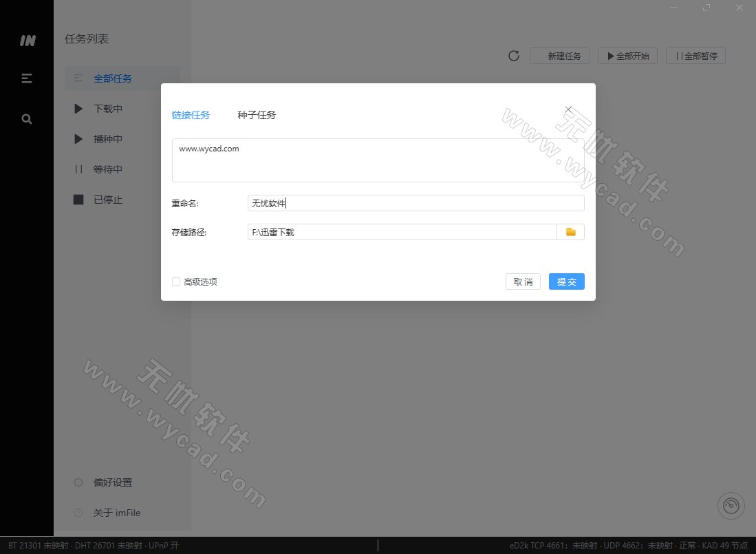Open folder browser for storage path
The image size is (756, 554).
[x=570, y=232]
